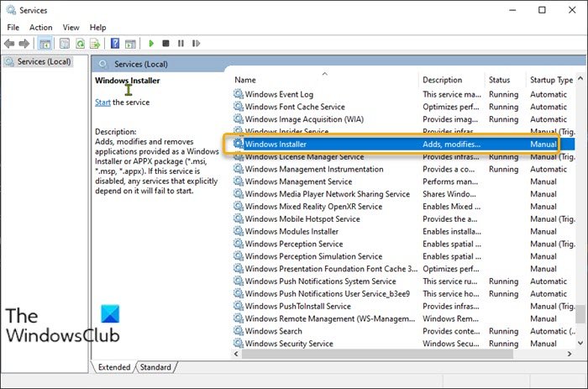Click the Back arrow in toolbar
This screenshot has width=588, height=389.
click(x=9, y=43)
